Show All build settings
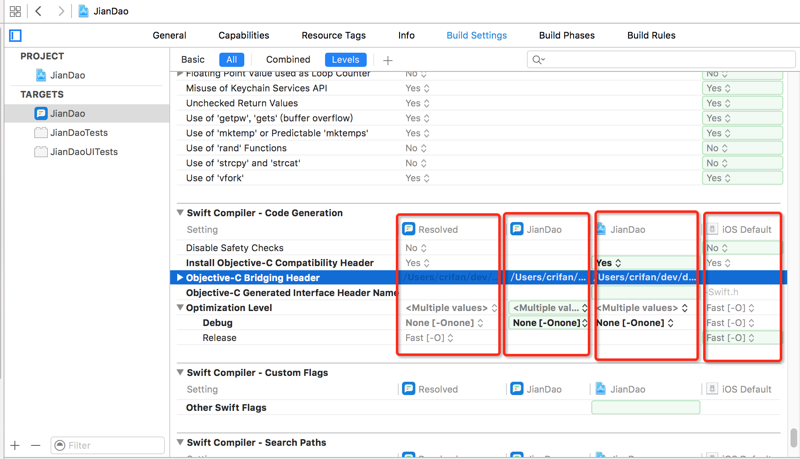This screenshot has width=800, height=459. pyautogui.click(x=232, y=60)
